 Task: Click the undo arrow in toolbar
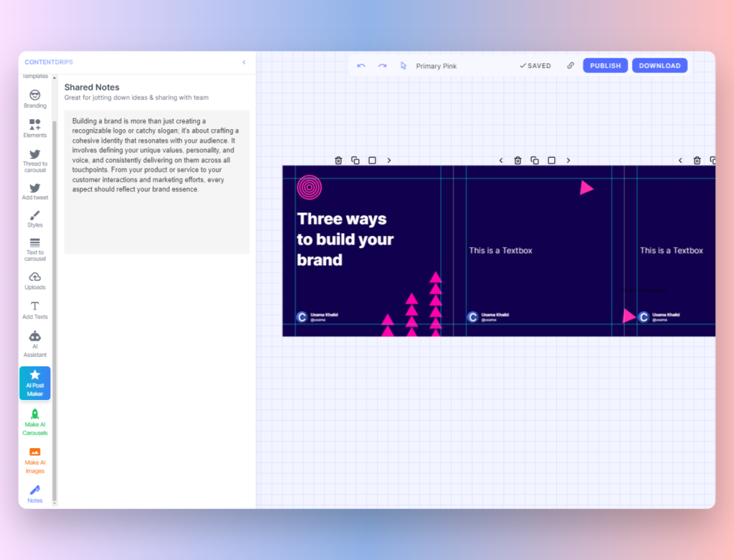(361, 66)
